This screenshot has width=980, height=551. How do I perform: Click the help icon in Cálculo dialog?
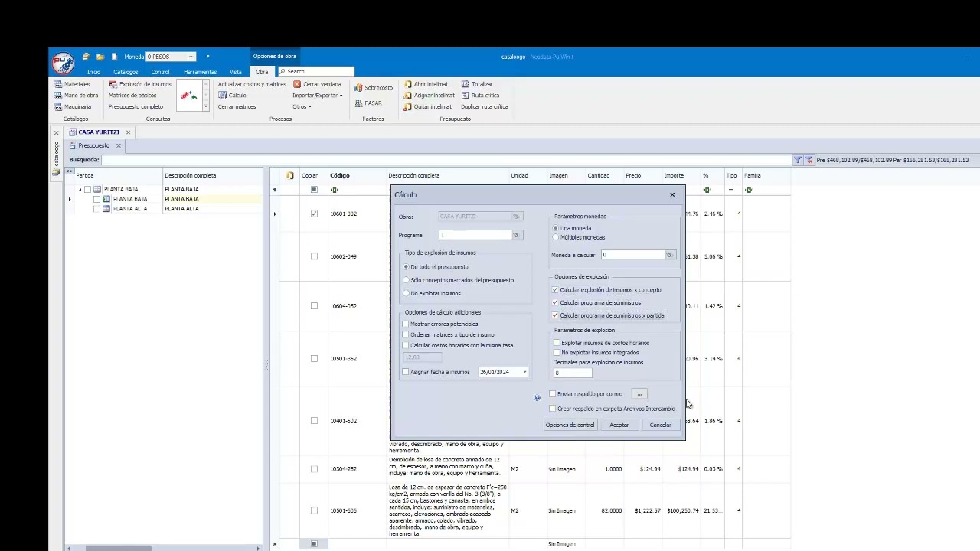pos(537,398)
